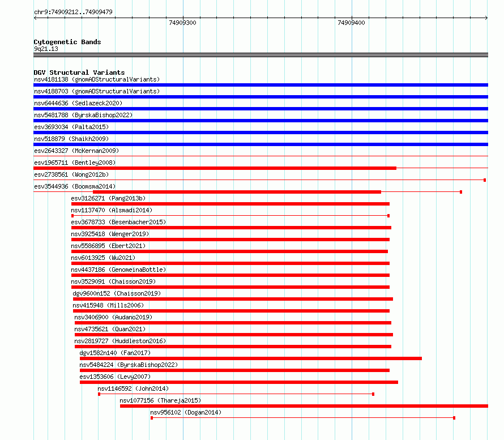This screenshot has height=440, width=504.
Task: Click the left arrow end of the ruler
Action: pos(35,18)
